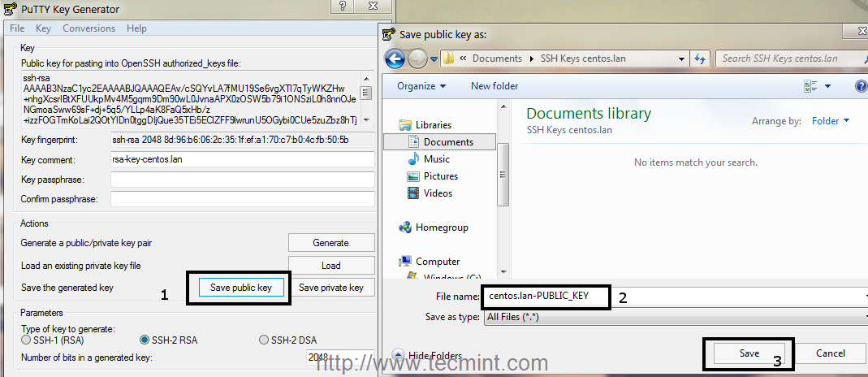Open the address bar history dropdown arrow
Screen dimensions: 868x377
tap(682, 58)
